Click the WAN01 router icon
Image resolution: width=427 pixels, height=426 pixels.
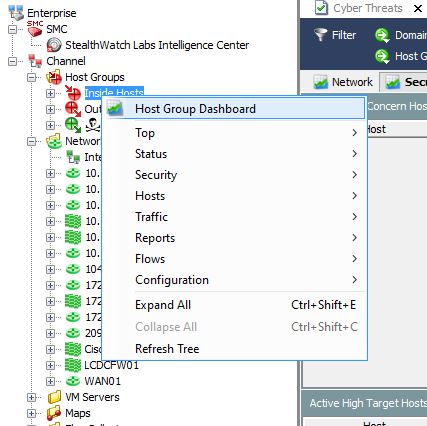click(x=73, y=381)
